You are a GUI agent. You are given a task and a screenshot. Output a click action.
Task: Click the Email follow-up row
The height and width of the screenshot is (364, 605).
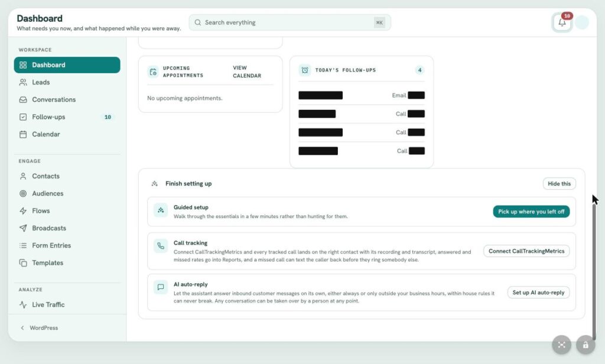(x=362, y=95)
